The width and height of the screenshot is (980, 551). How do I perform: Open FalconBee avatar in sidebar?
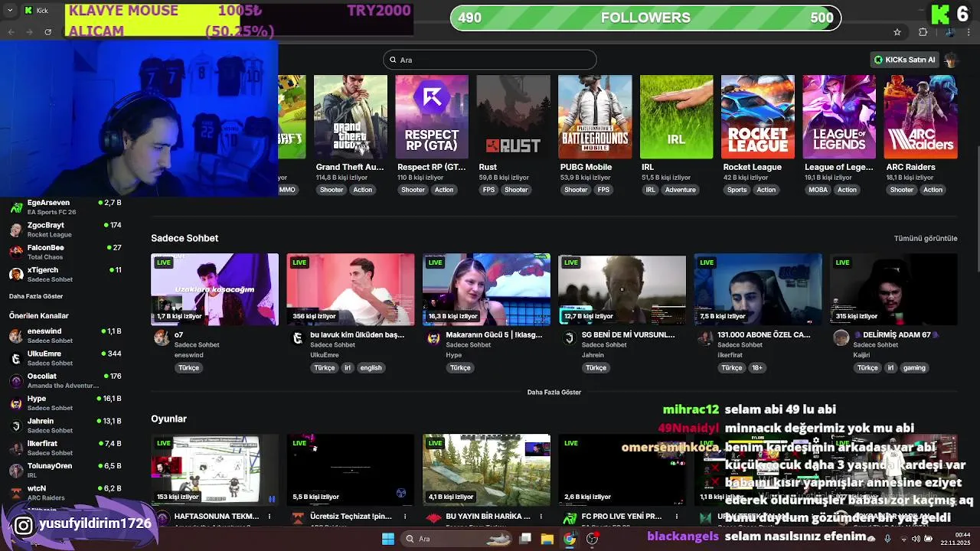pos(15,252)
